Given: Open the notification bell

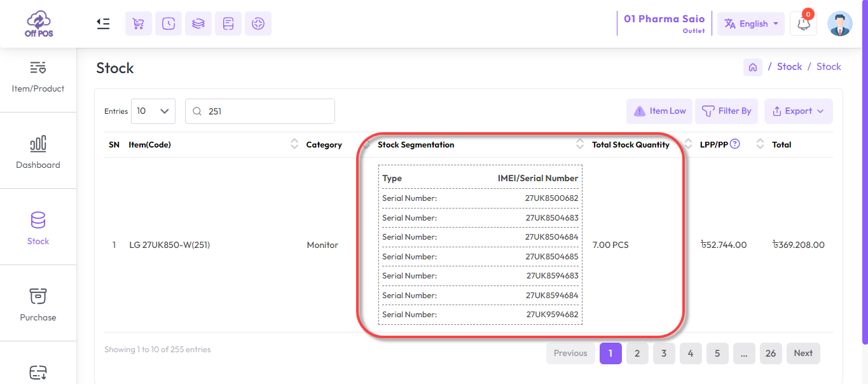Looking at the screenshot, I should [803, 24].
